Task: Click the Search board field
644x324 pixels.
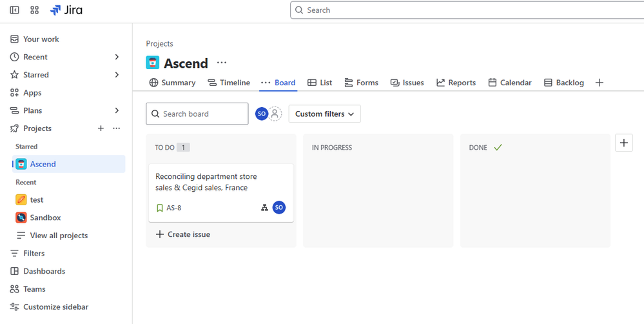Action: click(197, 114)
